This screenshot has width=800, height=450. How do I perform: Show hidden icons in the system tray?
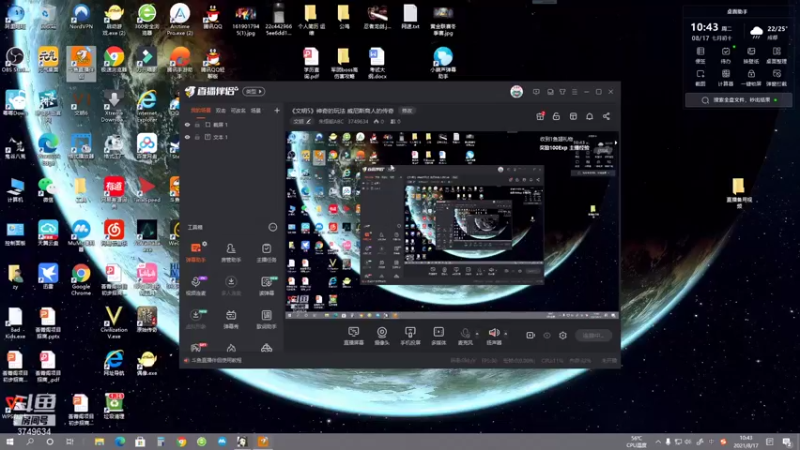point(658,442)
